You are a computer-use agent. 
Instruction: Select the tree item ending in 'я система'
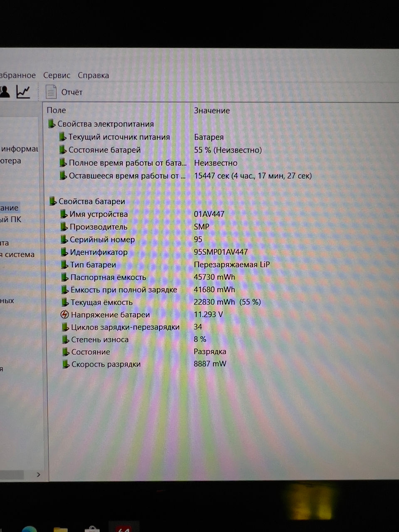(x=17, y=254)
